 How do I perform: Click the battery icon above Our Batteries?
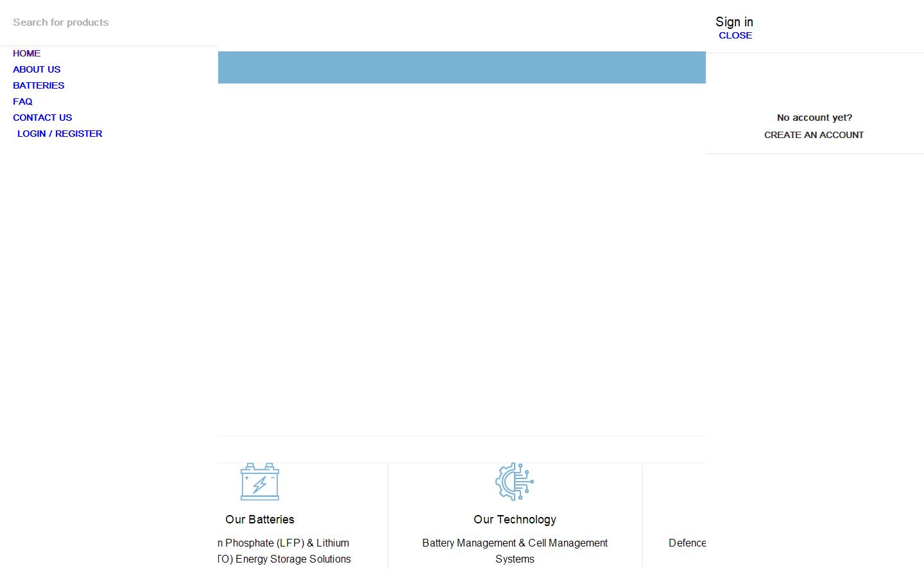(x=260, y=482)
